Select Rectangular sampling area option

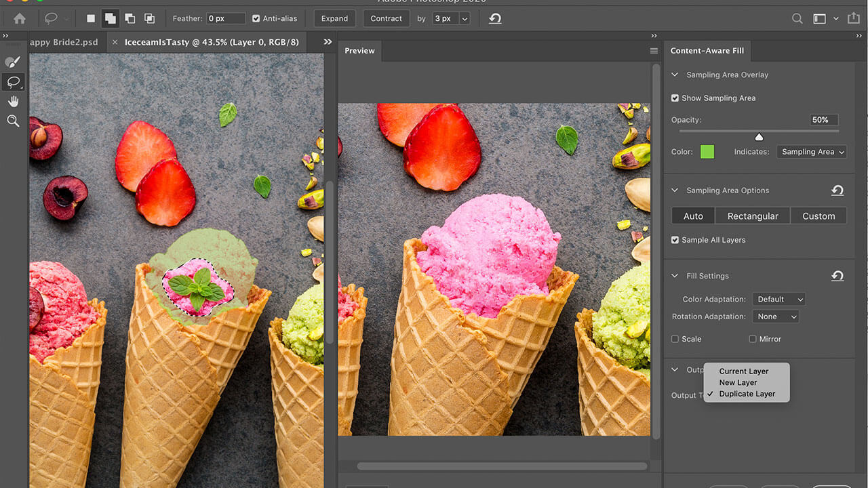click(x=753, y=216)
